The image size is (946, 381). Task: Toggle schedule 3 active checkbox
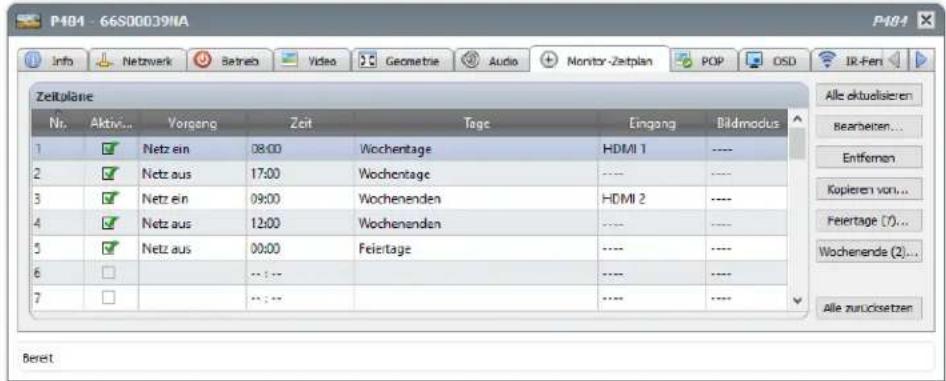pyautogui.click(x=110, y=199)
